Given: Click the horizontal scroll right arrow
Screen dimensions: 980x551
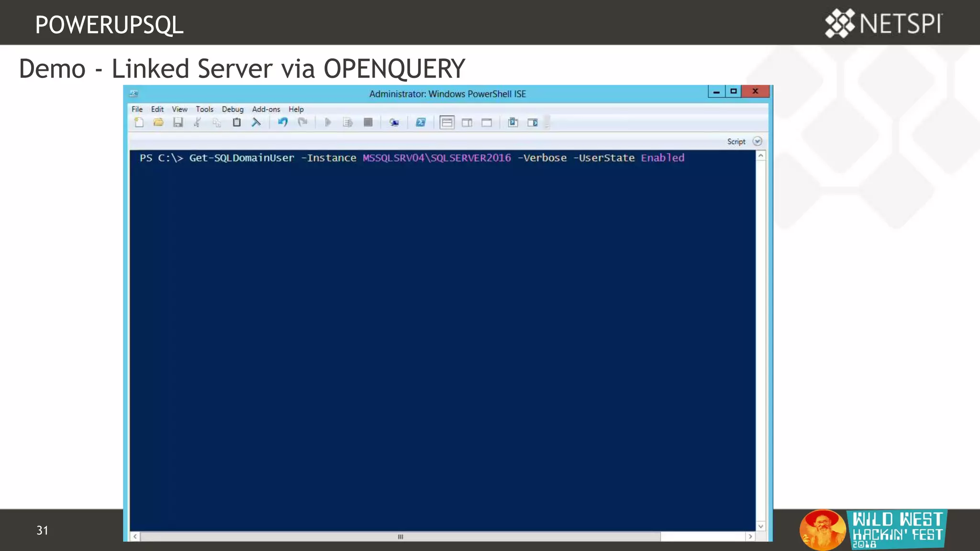Looking at the screenshot, I should 750,537.
